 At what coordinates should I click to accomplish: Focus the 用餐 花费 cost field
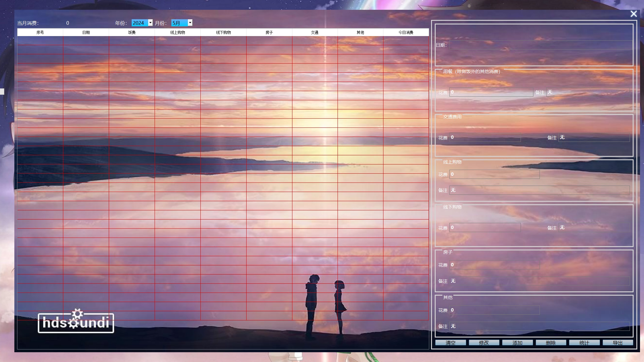[x=491, y=92]
